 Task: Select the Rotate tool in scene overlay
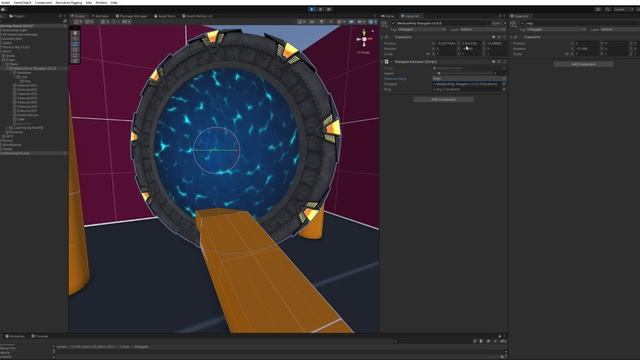[75, 44]
